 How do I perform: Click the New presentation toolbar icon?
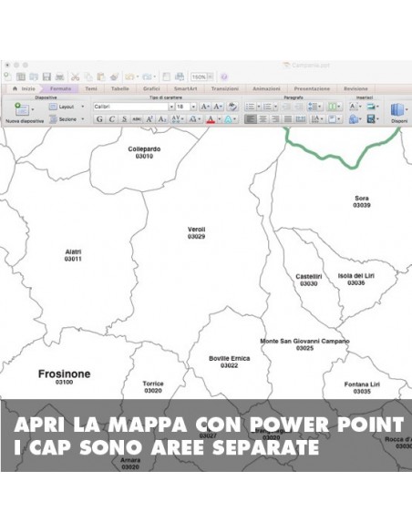[7, 77]
